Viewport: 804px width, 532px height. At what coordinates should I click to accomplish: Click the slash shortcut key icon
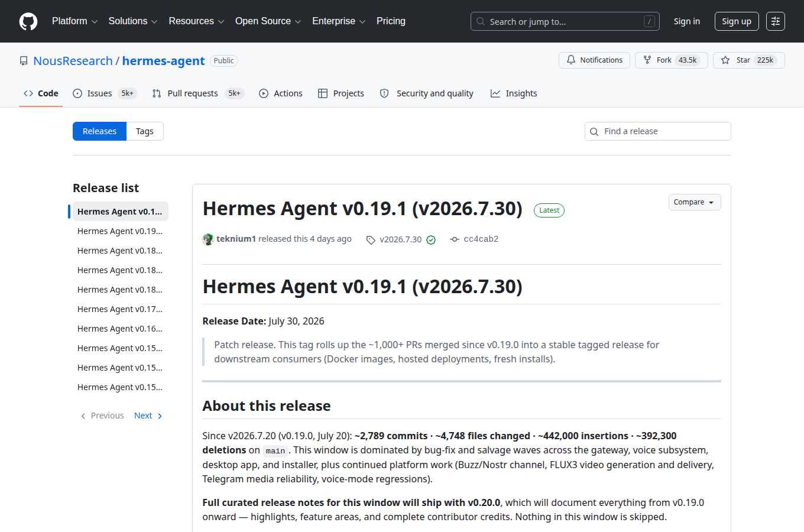(x=649, y=21)
